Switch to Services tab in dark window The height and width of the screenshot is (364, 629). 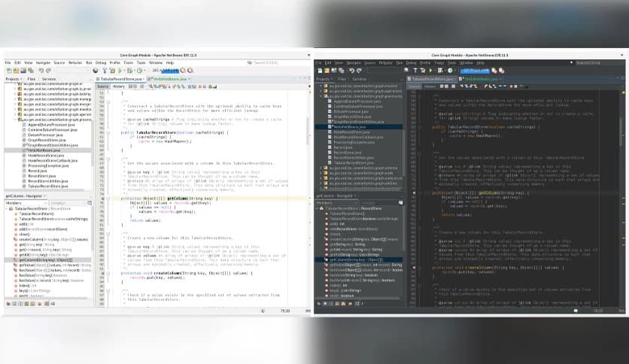coord(359,79)
